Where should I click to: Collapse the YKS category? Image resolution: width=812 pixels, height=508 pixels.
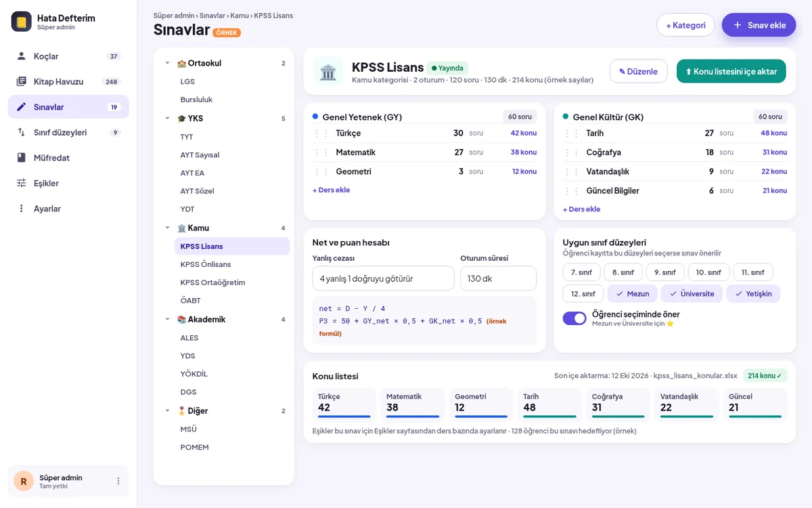(x=168, y=118)
